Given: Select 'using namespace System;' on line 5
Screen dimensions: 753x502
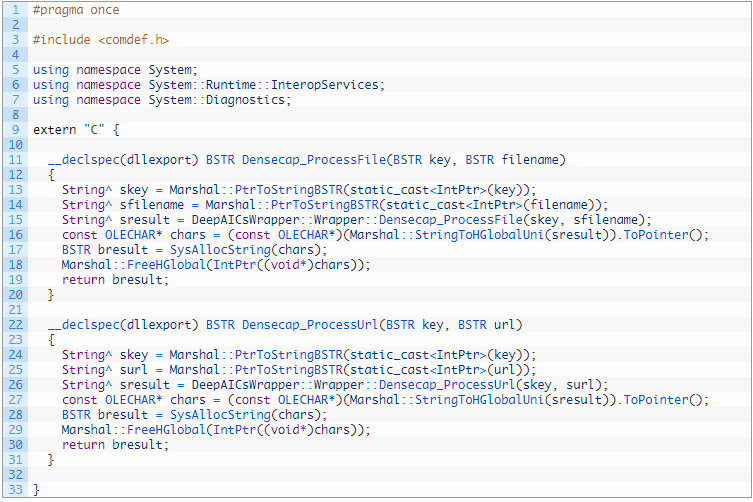Looking at the screenshot, I should coord(115,70).
